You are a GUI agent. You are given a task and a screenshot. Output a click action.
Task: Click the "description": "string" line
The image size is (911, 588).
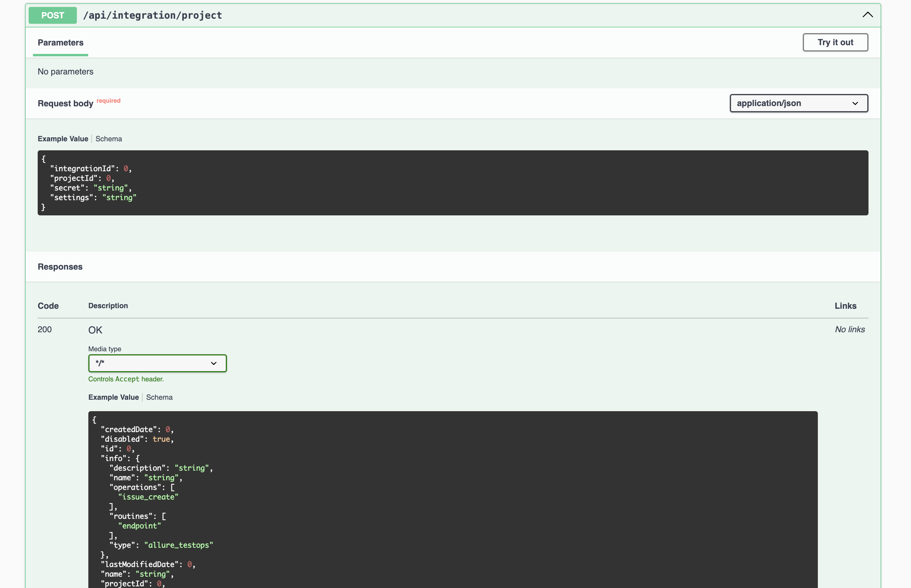pyautogui.click(x=161, y=468)
